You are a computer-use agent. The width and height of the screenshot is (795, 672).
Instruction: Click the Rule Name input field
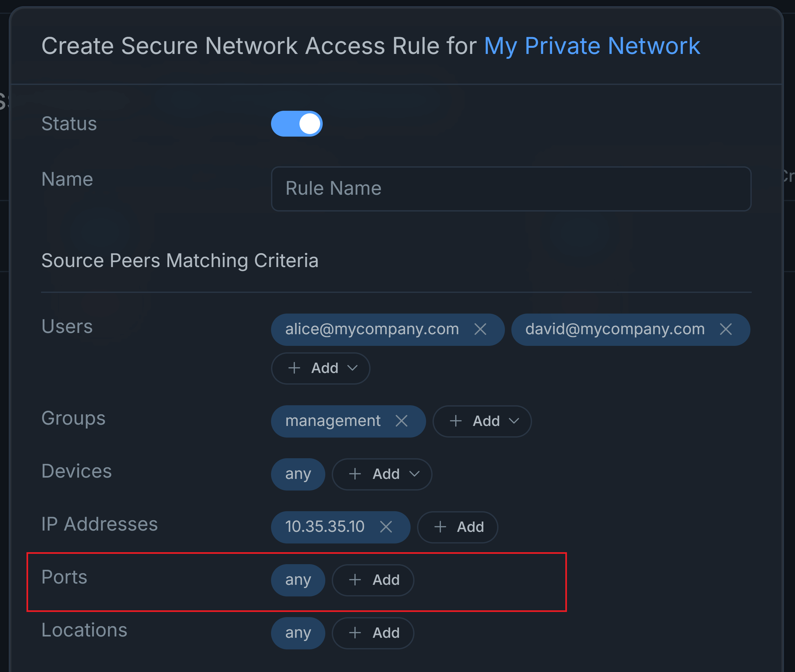click(x=511, y=189)
